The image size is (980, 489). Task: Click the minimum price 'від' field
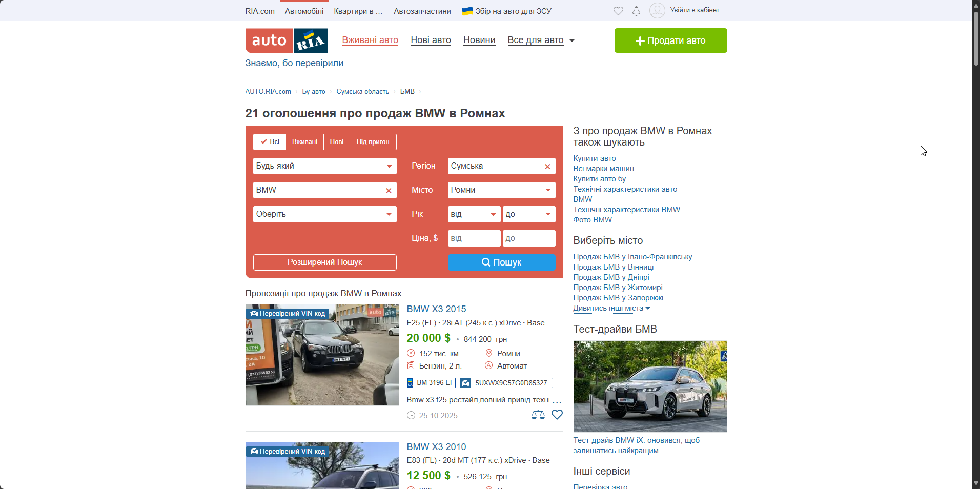click(x=474, y=238)
